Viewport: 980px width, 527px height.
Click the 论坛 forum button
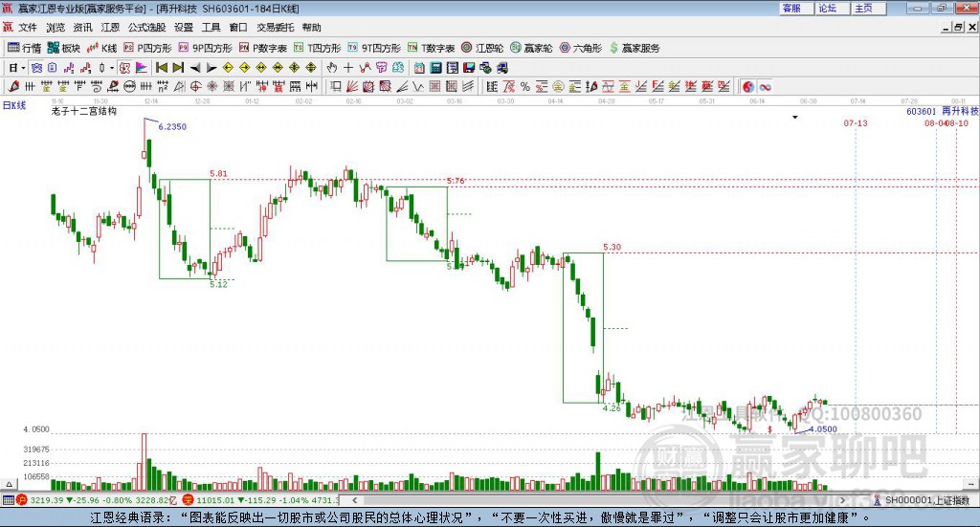tap(833, 8)
